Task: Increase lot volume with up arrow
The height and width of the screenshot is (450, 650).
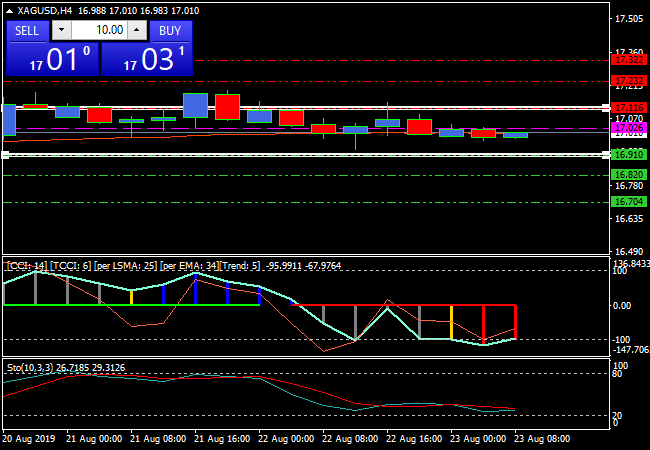Action: click(138, 31)
